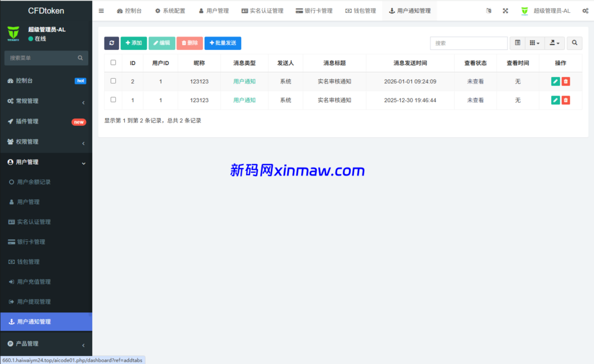Delete notification ID 1 with trash icon

[566, 100]
